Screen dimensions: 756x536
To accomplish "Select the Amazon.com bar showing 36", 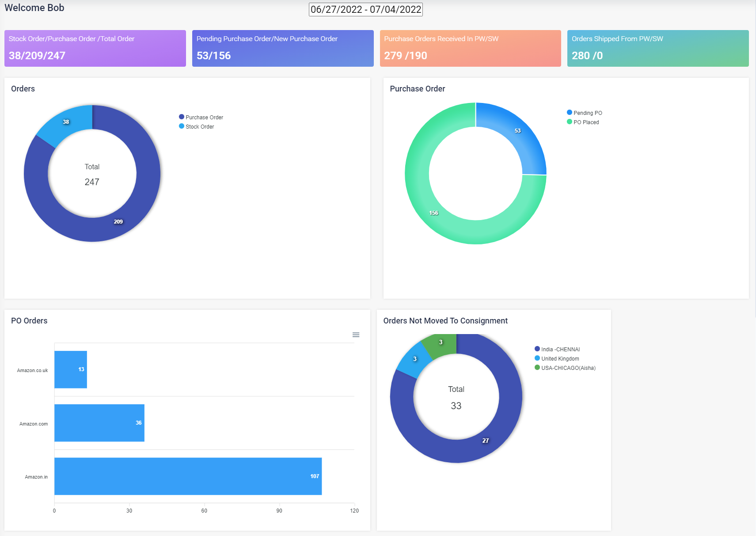I will (99, 423).
